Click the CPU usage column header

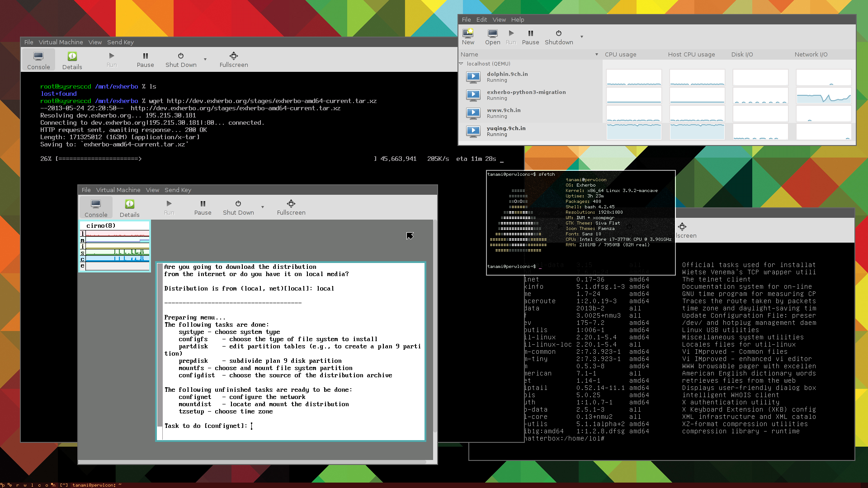pyautogui.click(x=620, y=54)
